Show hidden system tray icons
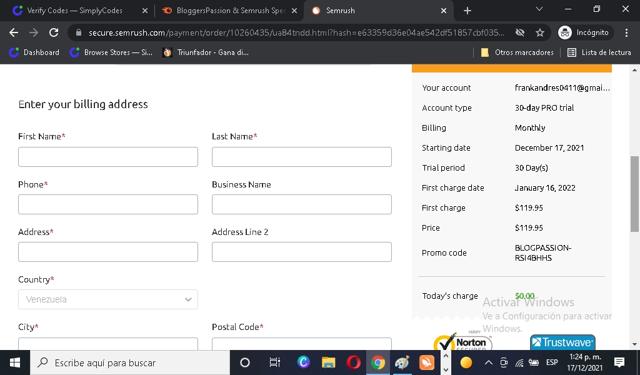640x375 pixels. click(488, 363)
